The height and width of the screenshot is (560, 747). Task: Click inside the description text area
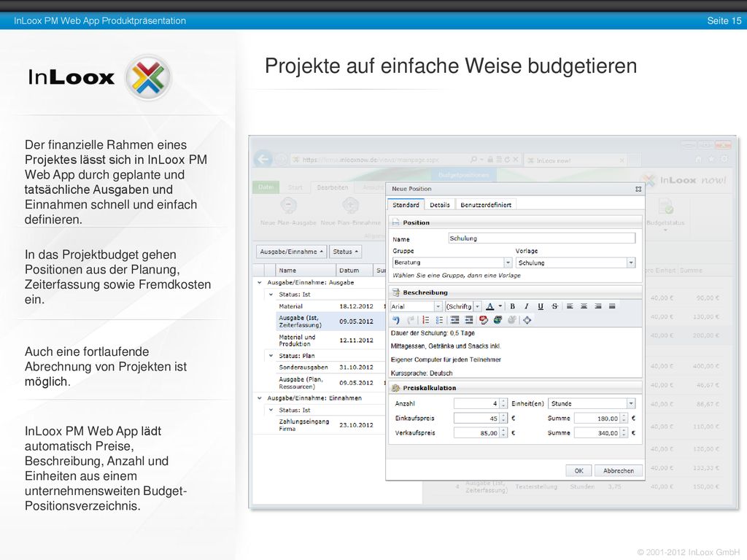pyautogui.click(x=516, y=353)
